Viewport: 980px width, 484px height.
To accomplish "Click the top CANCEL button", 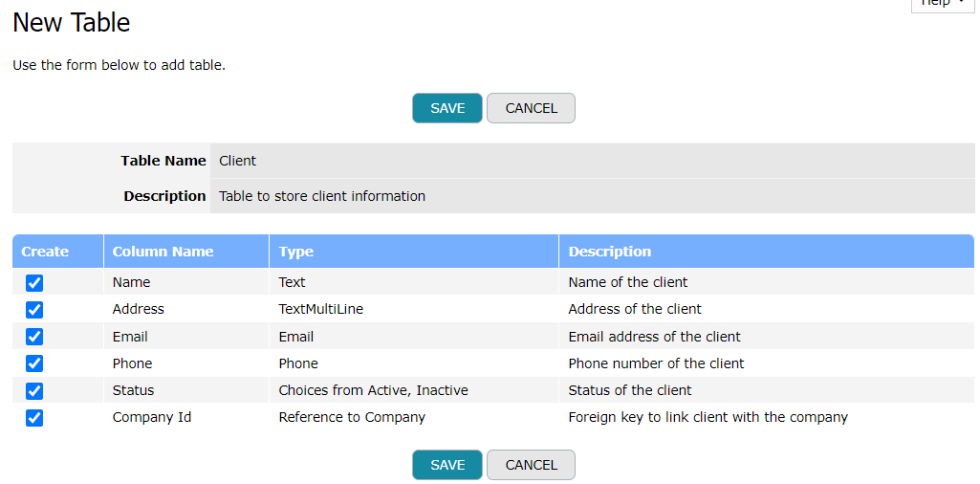I will pyautogui.click(x=531, y=108).
